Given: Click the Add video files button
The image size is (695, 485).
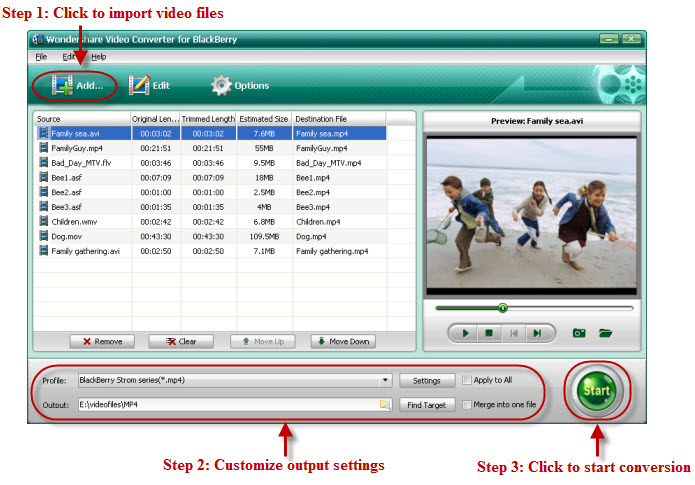Looking at the screenshot, I should [x=77, y=85].
